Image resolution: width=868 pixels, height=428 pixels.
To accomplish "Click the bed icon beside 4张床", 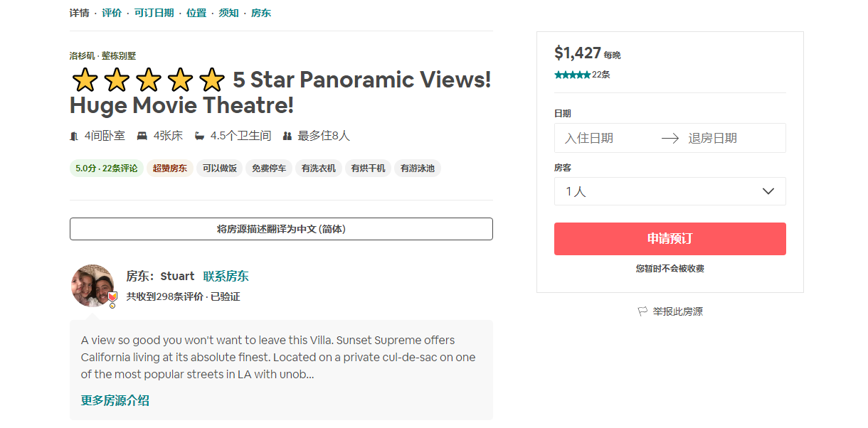I will point(142,136).
